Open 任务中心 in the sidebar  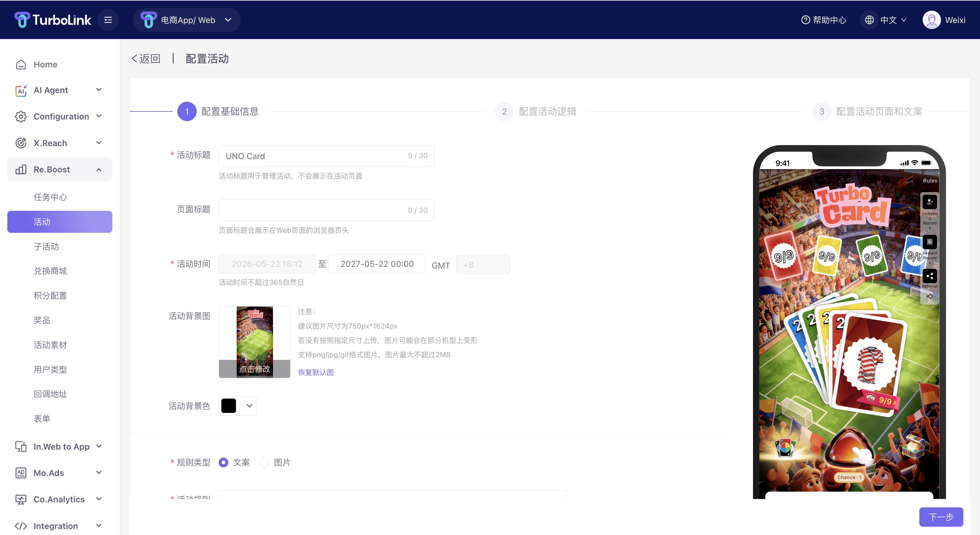coord(50,197)
